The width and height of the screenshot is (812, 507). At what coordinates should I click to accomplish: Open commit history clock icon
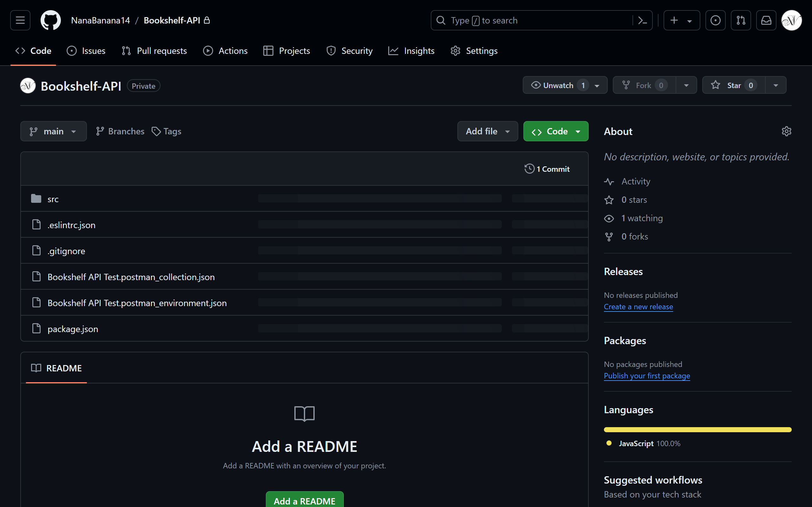(529, 169)
